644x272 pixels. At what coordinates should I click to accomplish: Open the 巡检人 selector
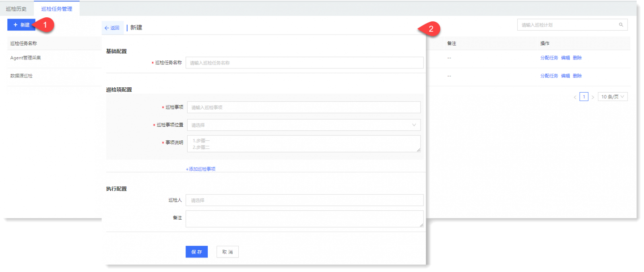pyautogui.click(x=304, y=200)
